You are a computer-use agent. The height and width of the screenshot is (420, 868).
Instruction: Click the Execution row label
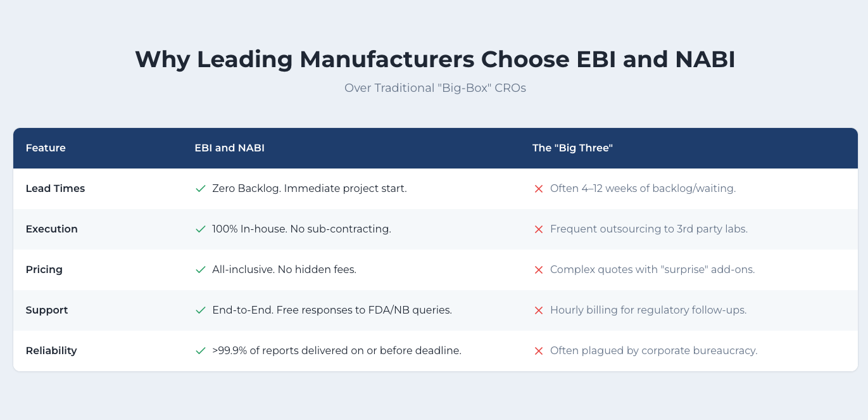pyautogui.click(x=51, y=229)
